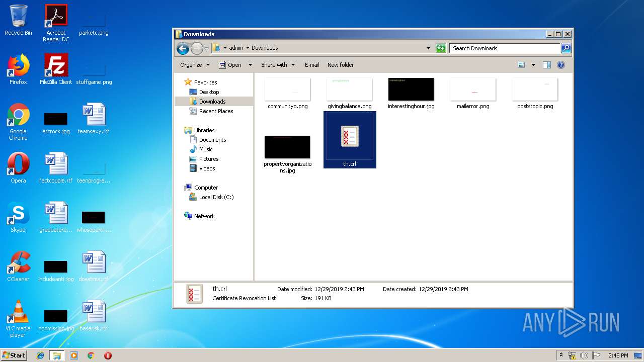The image size is (644, 362).
Task: Expand admin breadcrumb arrow
Action: click(x=248, y=48)
